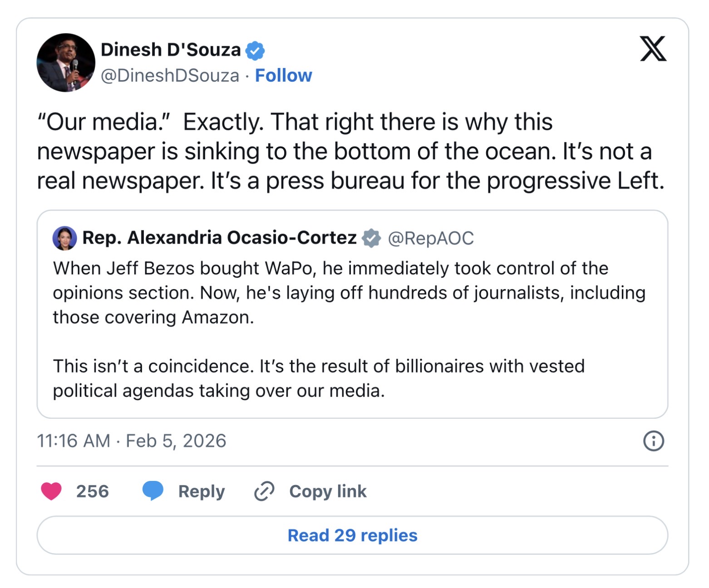The image size is (709, 588).
Task: Click the Rep. Alexandria Ocasio-Cortez name
Action: [x=219, y=238]
